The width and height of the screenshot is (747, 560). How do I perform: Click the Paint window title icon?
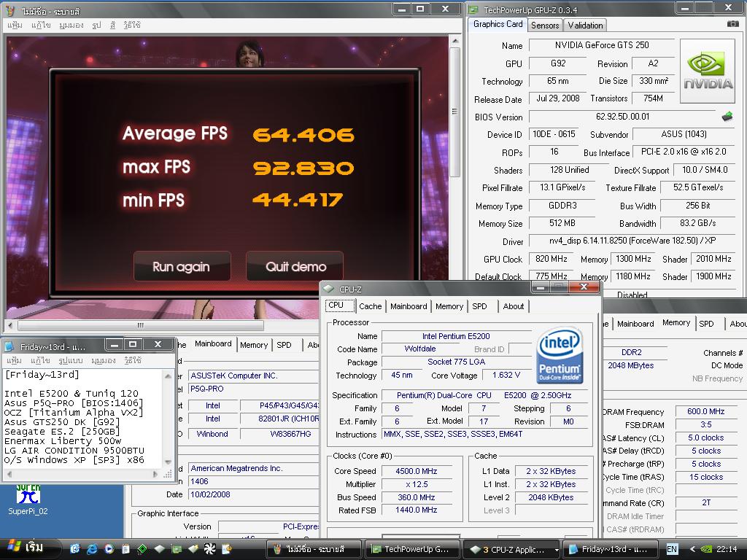pos(9,10)
